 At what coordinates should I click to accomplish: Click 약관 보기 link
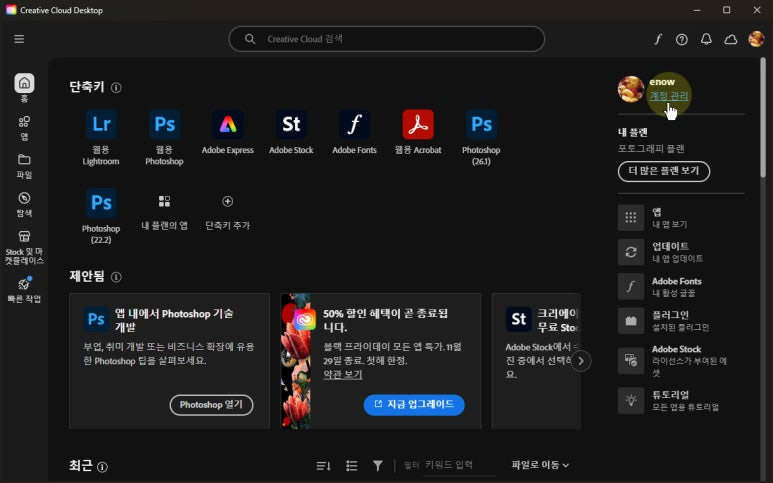343,375
